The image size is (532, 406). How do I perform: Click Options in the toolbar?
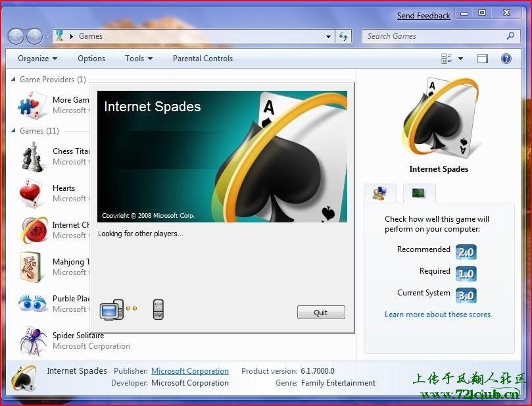(91, 59)
